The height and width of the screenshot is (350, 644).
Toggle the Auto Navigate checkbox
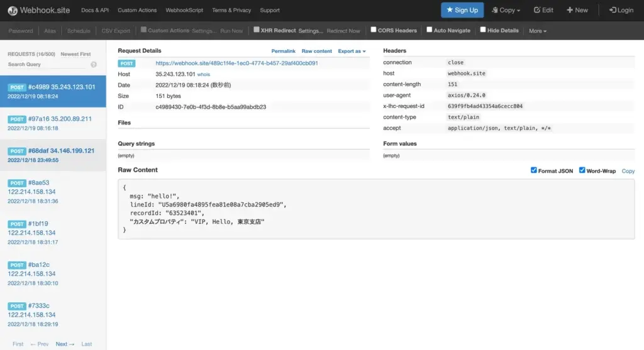[x=430, y=30]
